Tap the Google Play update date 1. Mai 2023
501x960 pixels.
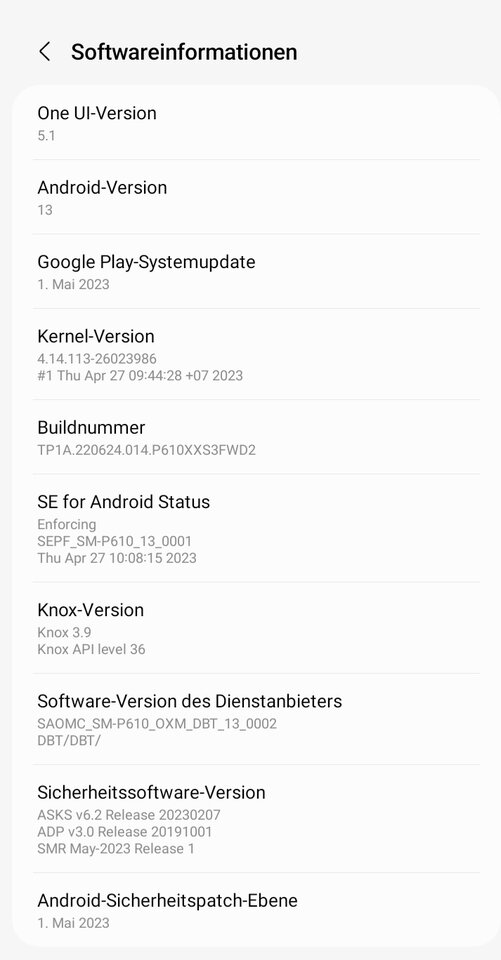pyautogui.click(x=73, y=284)
